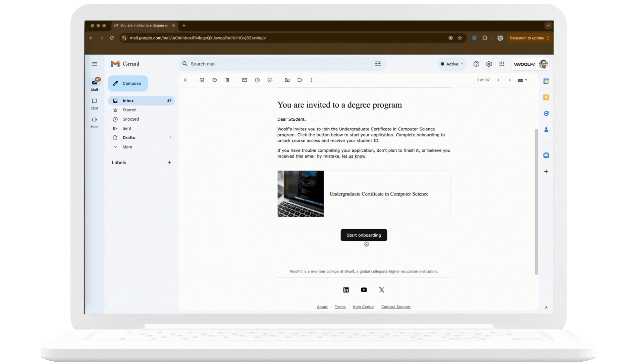Open search options with the filter icon

[x=378, y=64]
